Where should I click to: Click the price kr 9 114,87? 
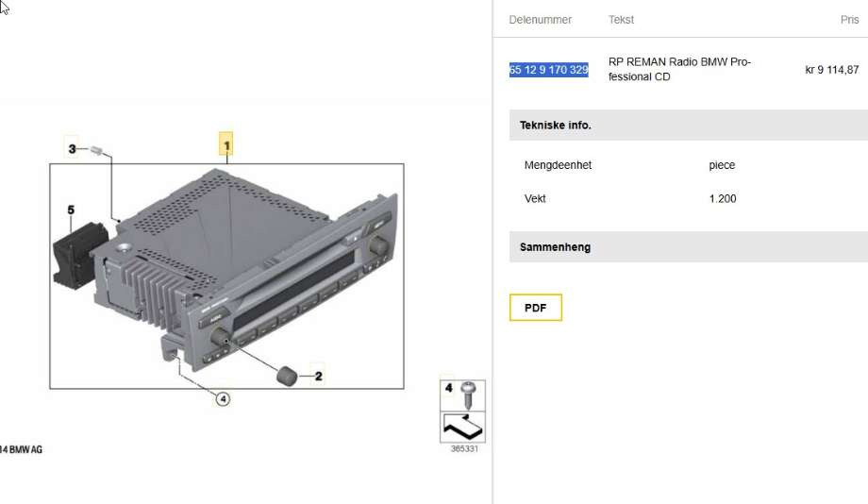[832, 70]
